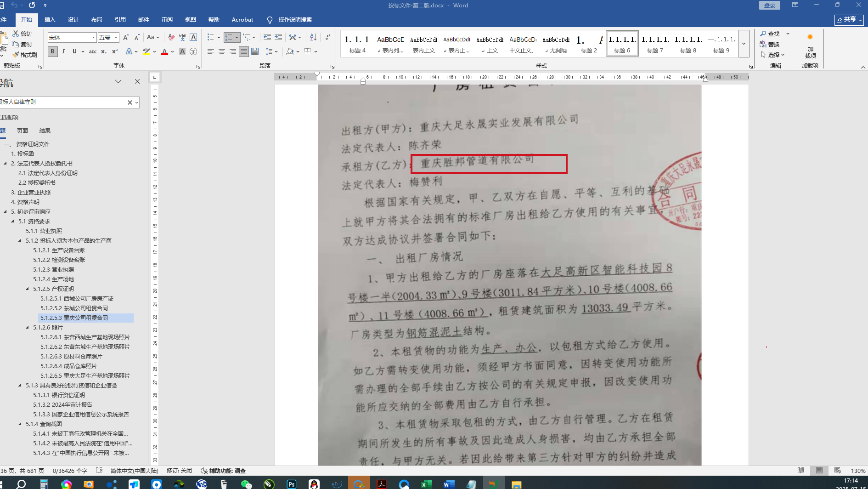868x489 pixels.
Task: Toggle Italic formatting
Action: pyautogui.click(x=63, y=51)
